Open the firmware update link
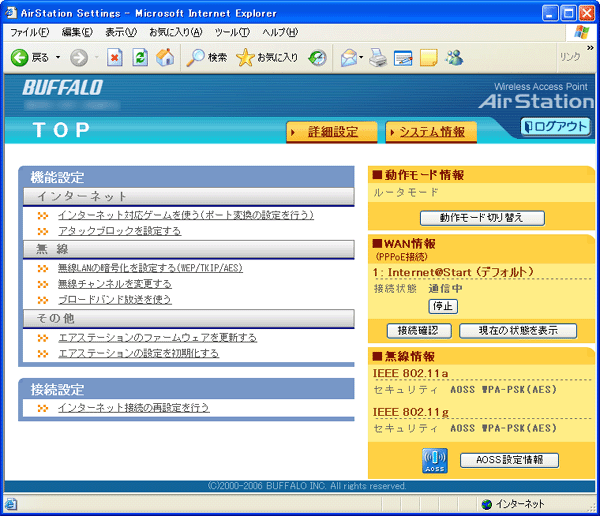Screen dimensions: 600x516 click(157, 338)
